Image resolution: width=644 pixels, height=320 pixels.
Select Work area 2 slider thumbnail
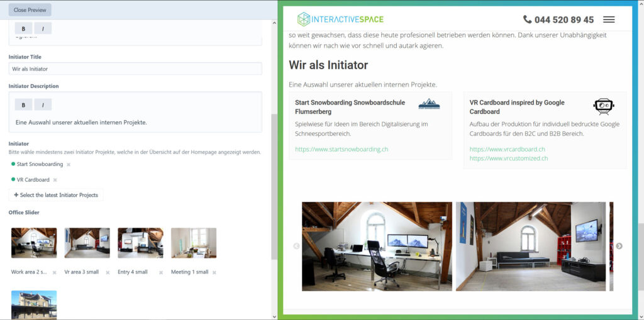click(34, 243)
